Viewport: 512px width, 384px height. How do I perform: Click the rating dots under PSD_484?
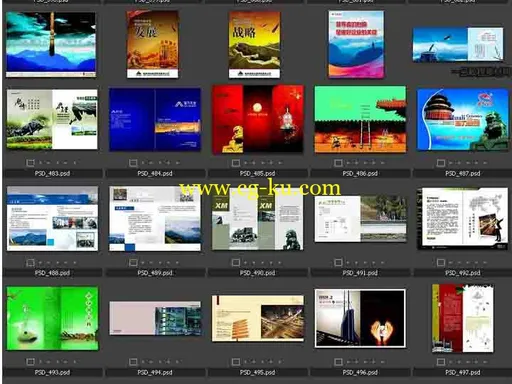[161, 163]
